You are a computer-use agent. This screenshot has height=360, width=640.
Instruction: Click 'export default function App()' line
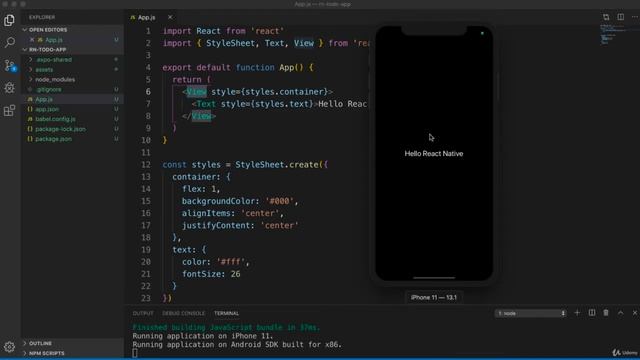238,67
